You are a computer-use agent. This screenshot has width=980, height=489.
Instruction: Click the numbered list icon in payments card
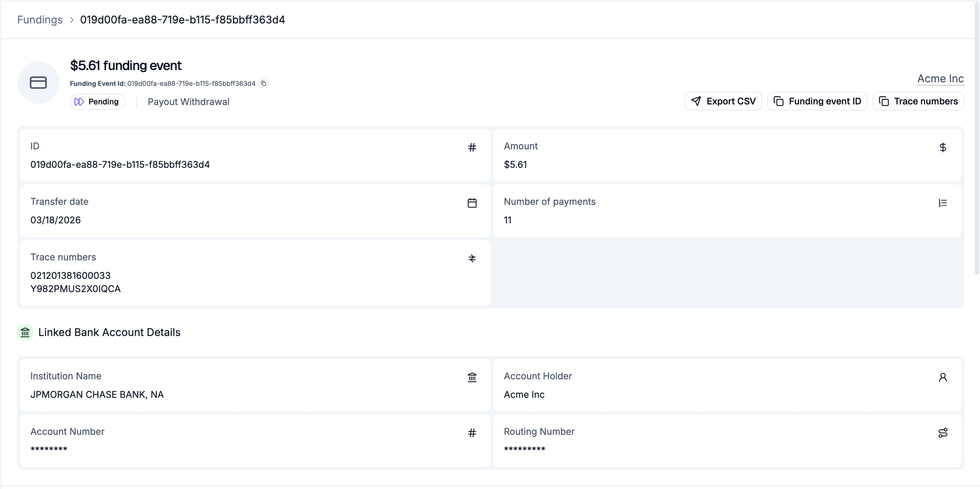click(942, 203)
